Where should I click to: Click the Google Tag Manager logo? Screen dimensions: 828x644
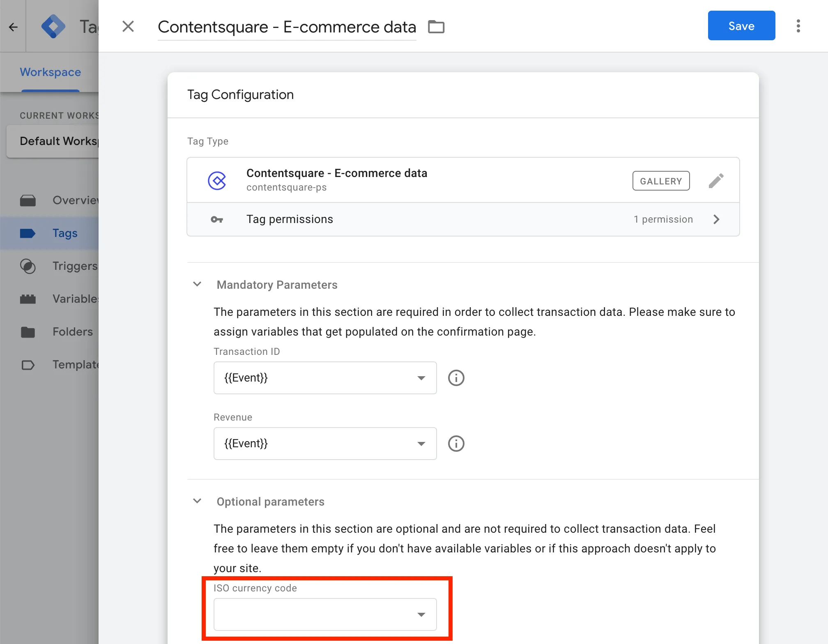[53, 27]
